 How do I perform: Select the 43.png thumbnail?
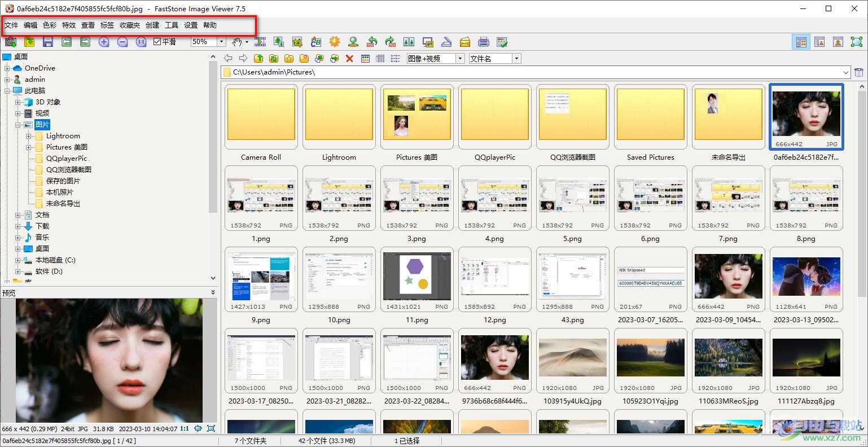pos(572,278)
